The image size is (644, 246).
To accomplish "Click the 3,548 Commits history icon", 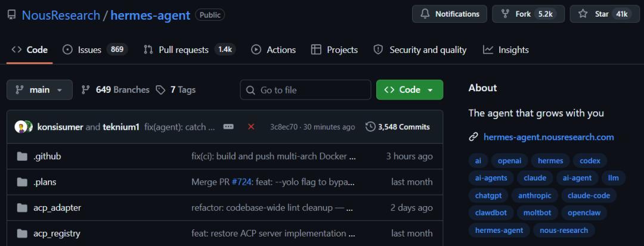I will pos(370,126).
